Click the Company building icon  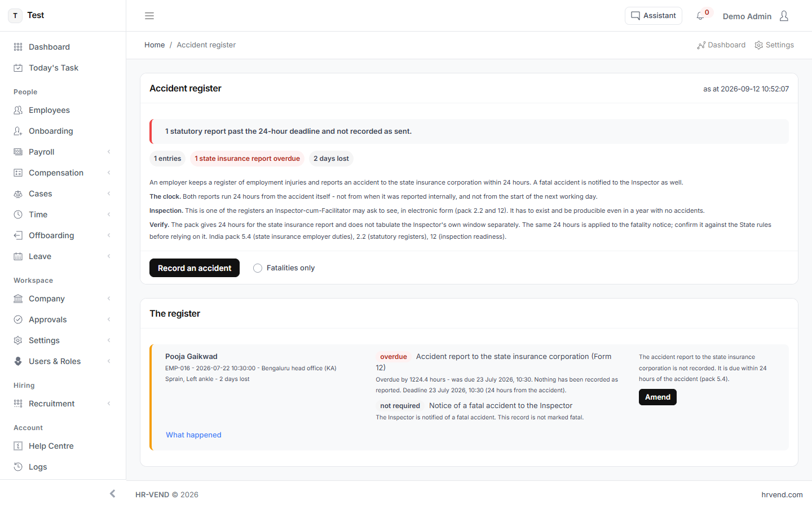tap(18, 299)
